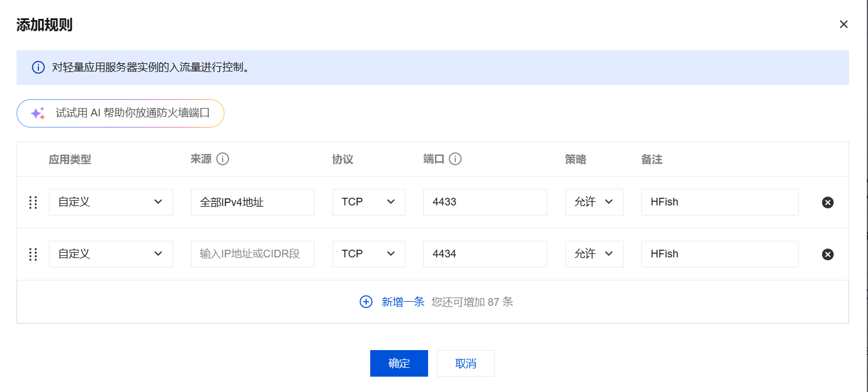The width and height of the screenshot is (868, 392).
Task: Click the info icon next to 端口
Action: 455,159
